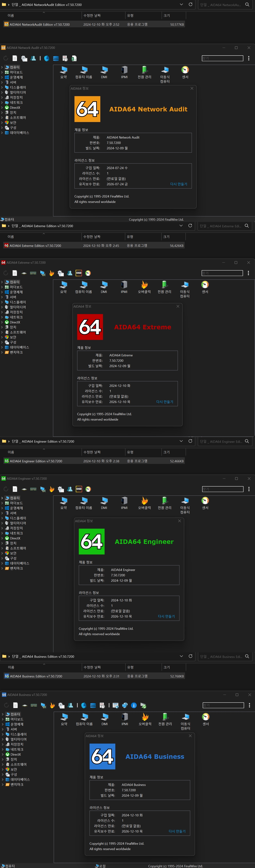The width and height of the screenshot is (255, 868).
Task: Open IPMI icon in the AIDA64 Extreme window
Action: coord(124,287)
